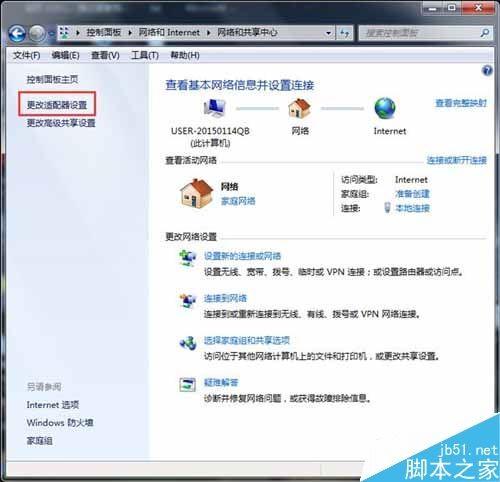Click 连接或断开连接 link
Image resolution: width=500 pixels, height=482 pixels.
coord(457,160)
